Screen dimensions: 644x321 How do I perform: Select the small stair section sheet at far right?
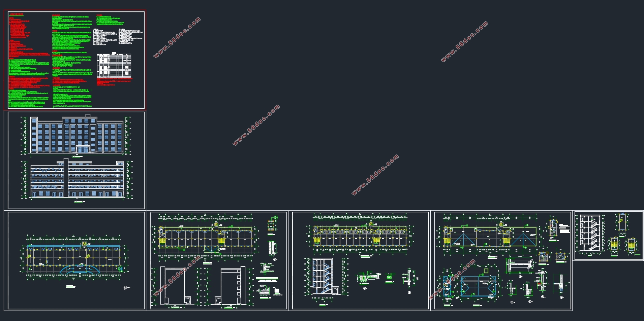pyautogui.click(x=608, y=236)
